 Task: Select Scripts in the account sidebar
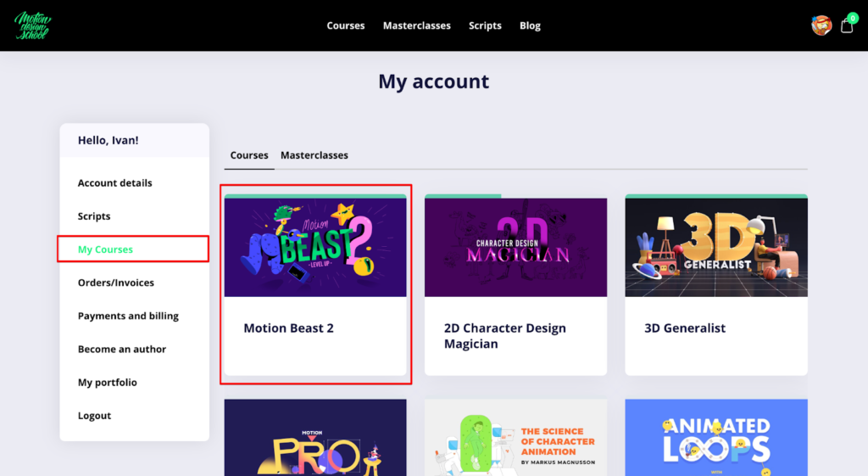point(94,216)
